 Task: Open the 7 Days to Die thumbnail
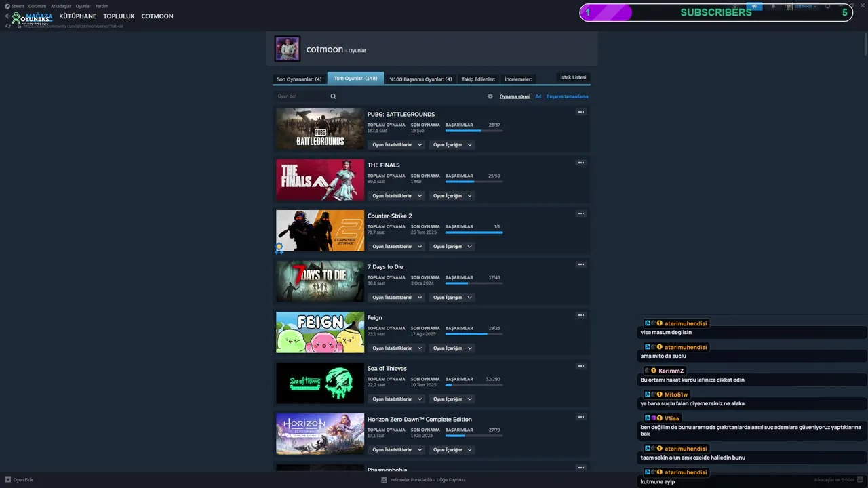[320, 281]
